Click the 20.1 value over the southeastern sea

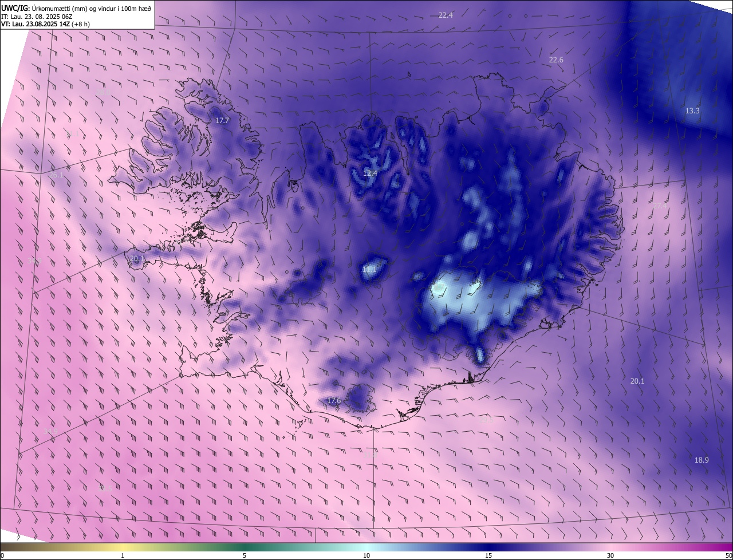coord(637,381)
